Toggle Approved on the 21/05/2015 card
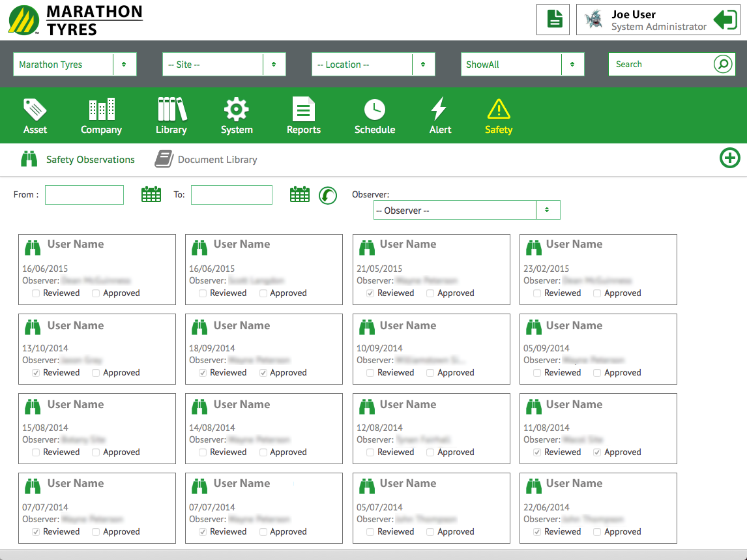747x560 pixels. [x=430, y=293]
